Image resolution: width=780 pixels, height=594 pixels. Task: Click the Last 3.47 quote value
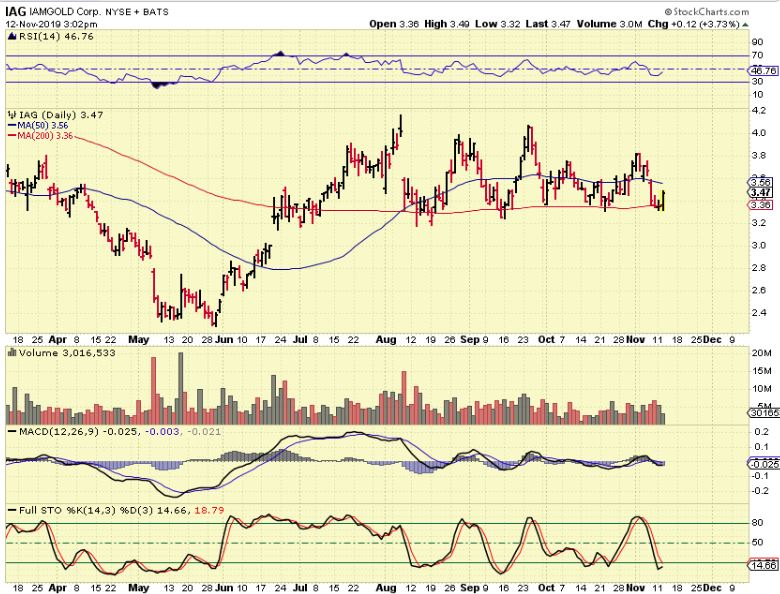click(x=548, y=24)
